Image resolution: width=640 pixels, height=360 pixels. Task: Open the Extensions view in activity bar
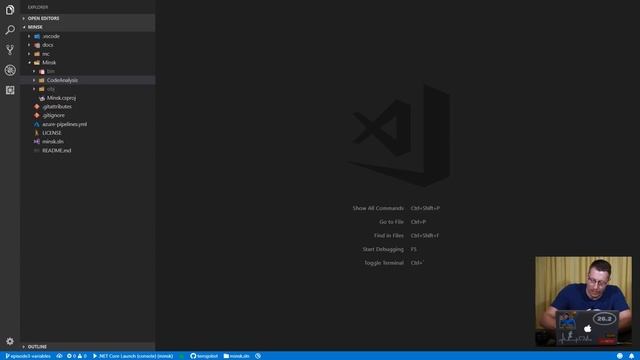pos(10,90)
